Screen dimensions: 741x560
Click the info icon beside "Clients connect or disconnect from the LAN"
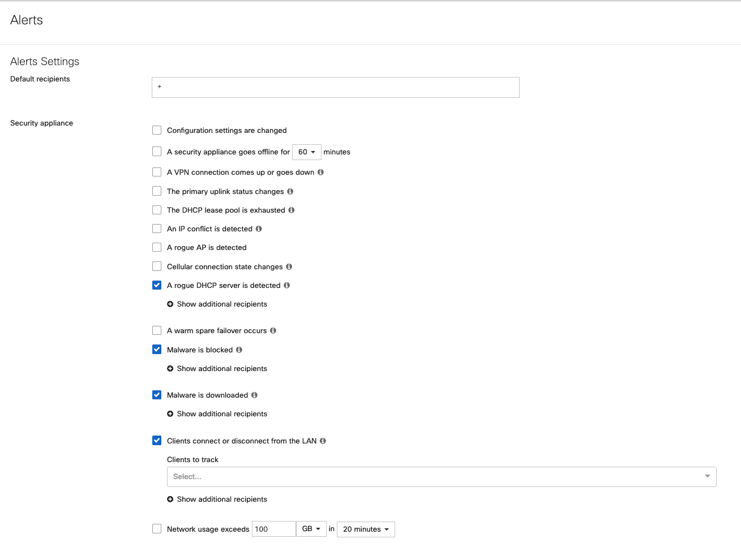(323, 441)
